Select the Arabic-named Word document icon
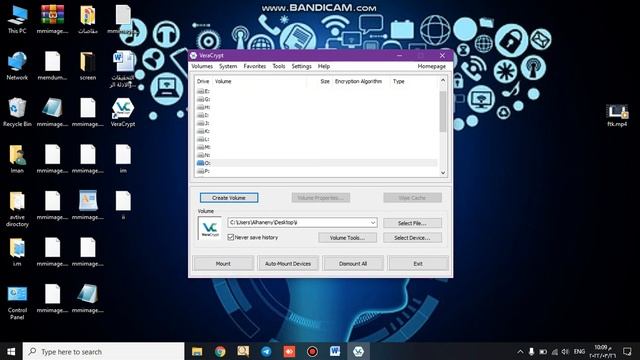 point(123,69)
